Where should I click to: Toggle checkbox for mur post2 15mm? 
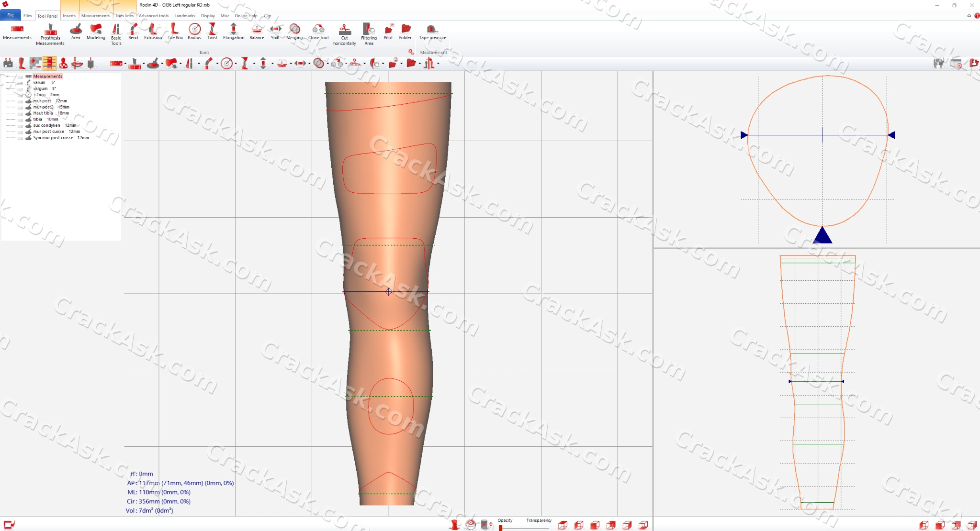pyautogui.click(x=20, y=108)
